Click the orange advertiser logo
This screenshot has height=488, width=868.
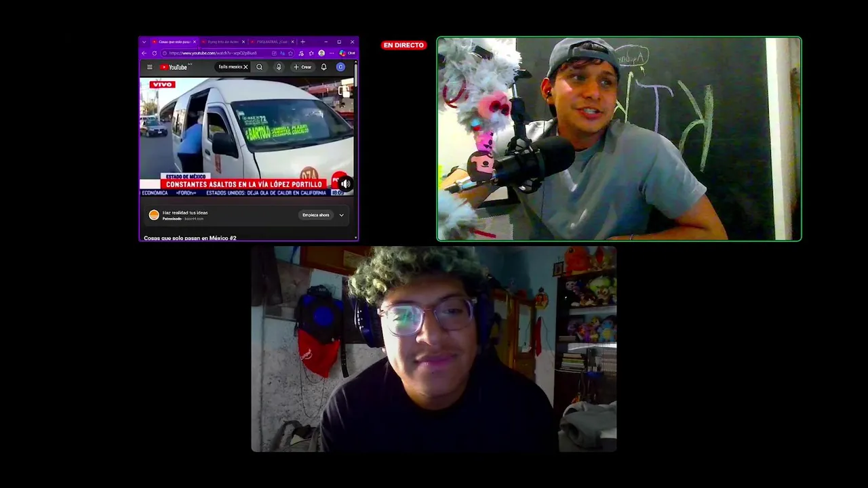click(x=154, y=215)
